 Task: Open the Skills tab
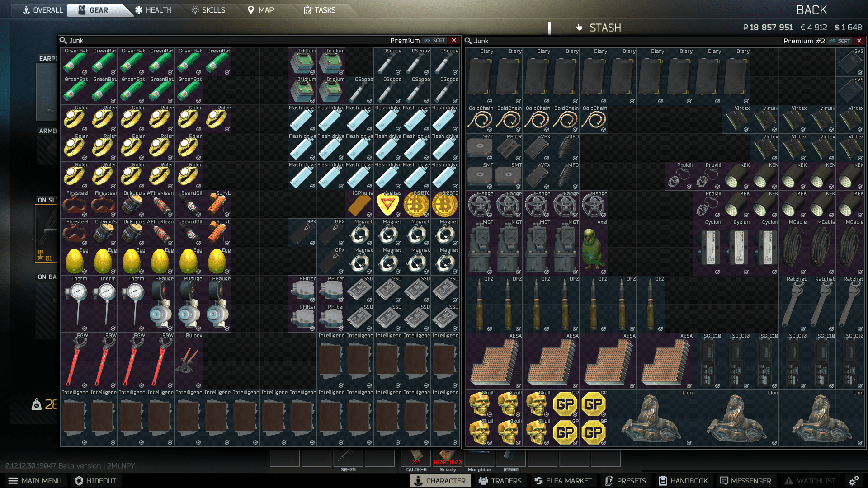click(208, 10)
